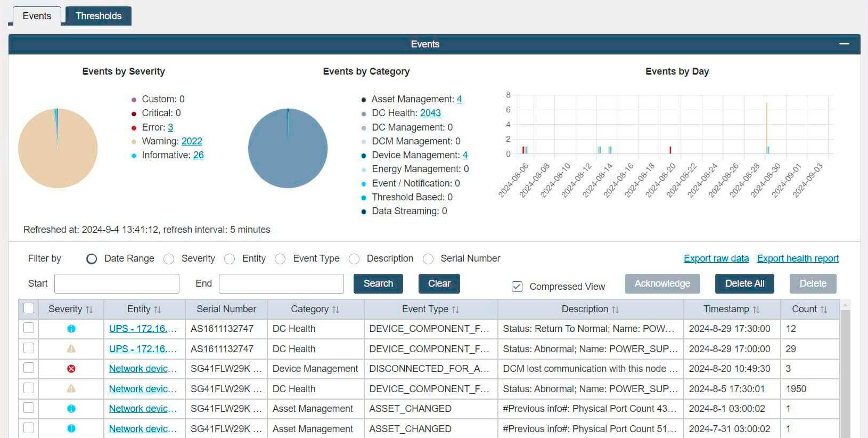Image resolution: width=868 pixels, height=438 pixels.
Task: Click the AS1611132747 serial in the count 12 row
Action: tap(222, 329)
